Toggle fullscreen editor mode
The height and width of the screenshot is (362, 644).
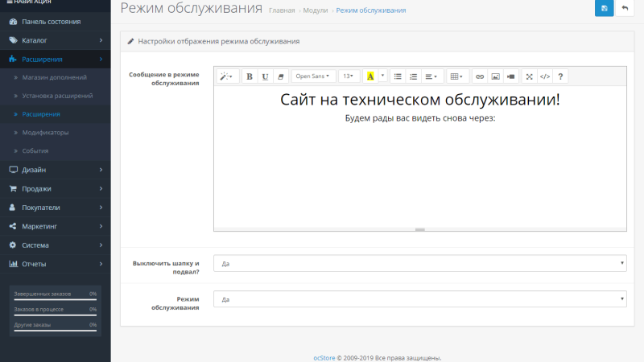click(x=530, y=76)
